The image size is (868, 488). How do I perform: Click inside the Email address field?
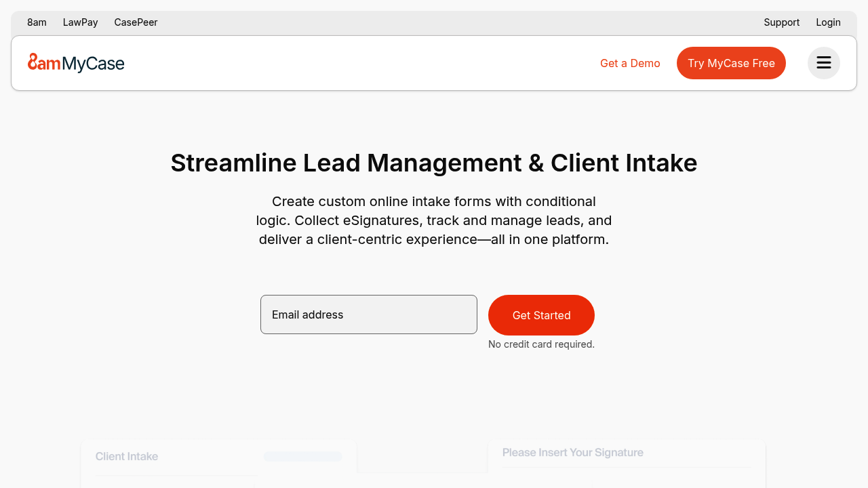[x=368, y=314]
